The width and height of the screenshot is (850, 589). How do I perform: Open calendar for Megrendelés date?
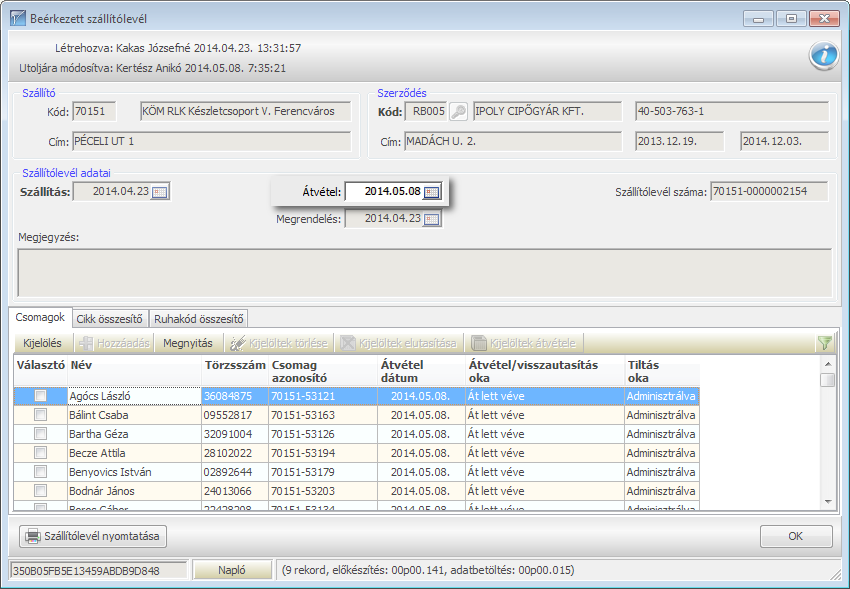pos(432,219)
